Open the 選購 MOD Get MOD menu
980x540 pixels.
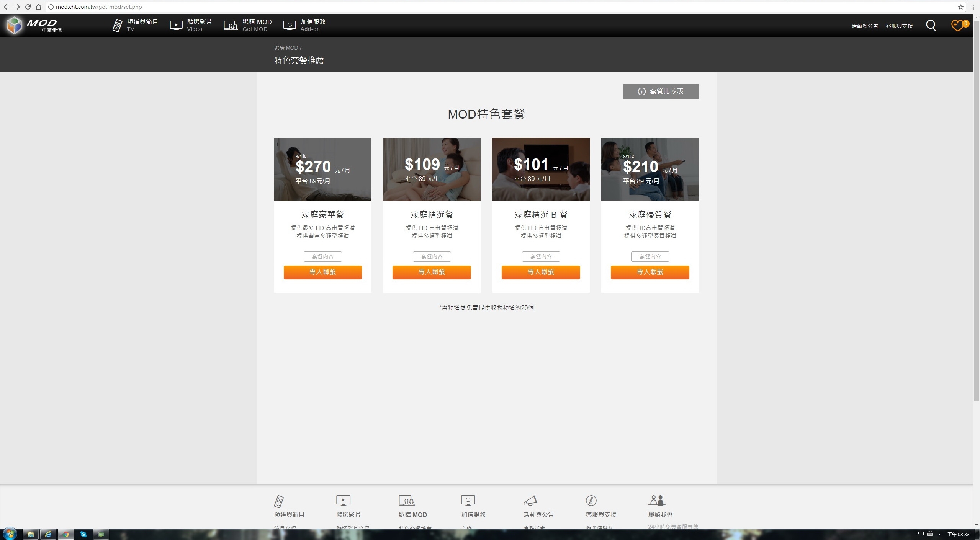tap(247, 25)
